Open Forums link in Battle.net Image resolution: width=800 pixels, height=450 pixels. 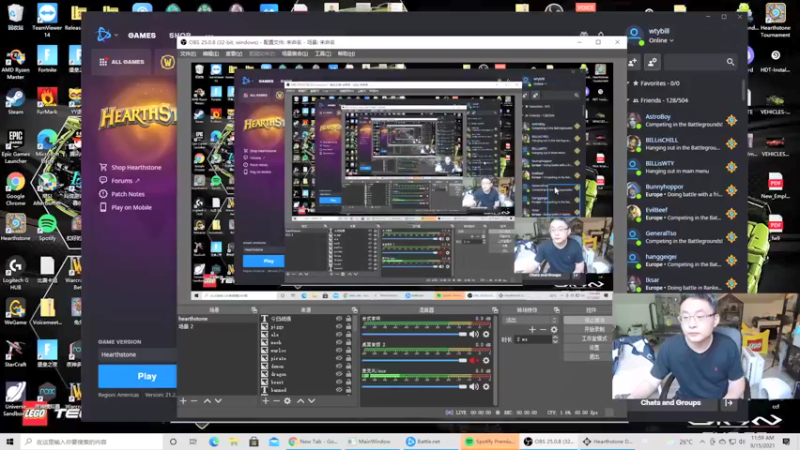[119, 181]
